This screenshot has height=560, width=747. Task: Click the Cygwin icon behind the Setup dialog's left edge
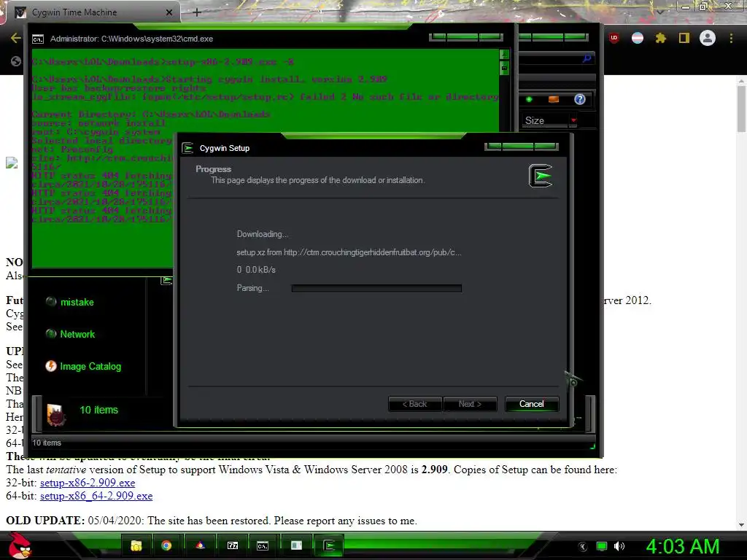166,281
